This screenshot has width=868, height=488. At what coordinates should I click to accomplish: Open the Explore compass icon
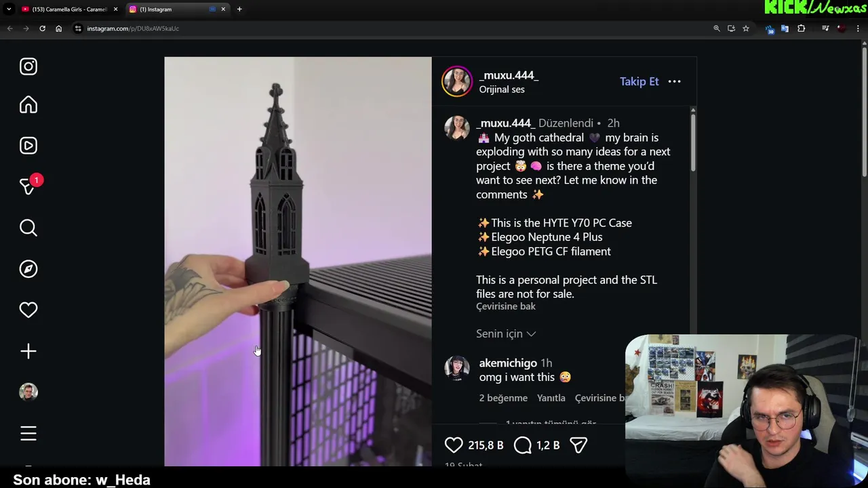tap(28, 269)
